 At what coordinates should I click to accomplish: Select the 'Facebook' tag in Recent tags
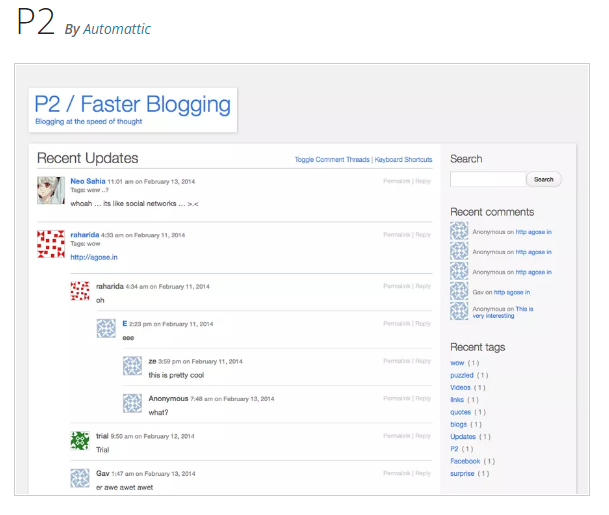pyautogui.click(x=465, y=461)
